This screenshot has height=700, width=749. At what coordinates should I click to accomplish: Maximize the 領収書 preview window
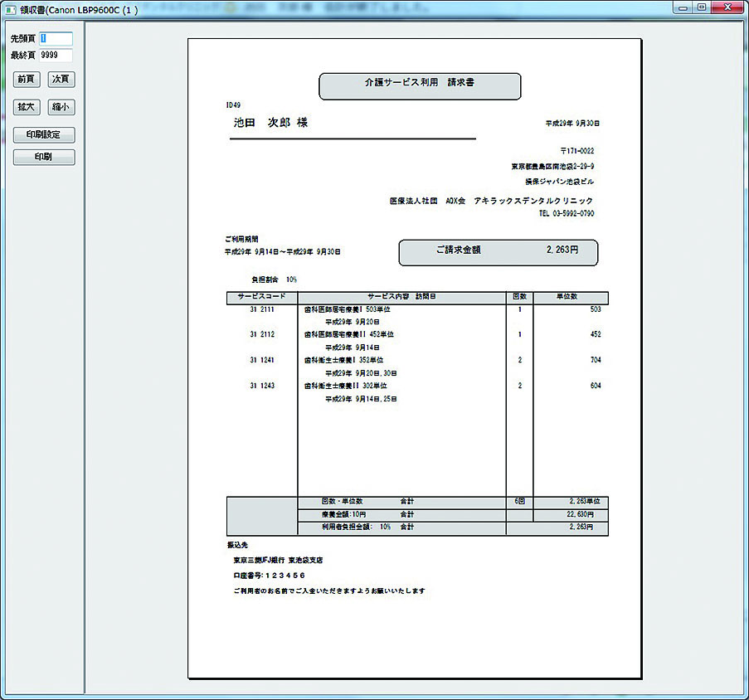(702, 7)
